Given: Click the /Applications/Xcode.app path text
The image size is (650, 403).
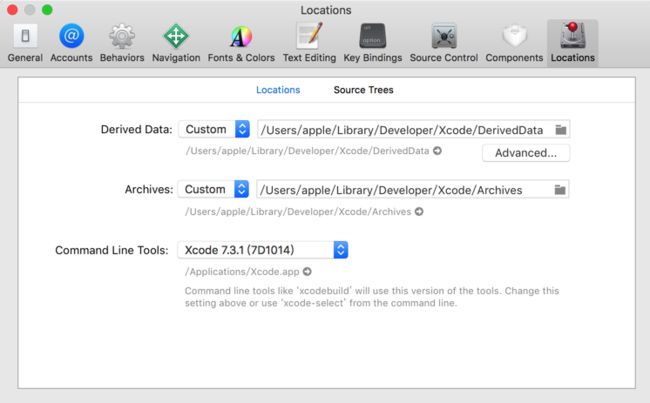Looking at the screenshot, I should 242,272.
